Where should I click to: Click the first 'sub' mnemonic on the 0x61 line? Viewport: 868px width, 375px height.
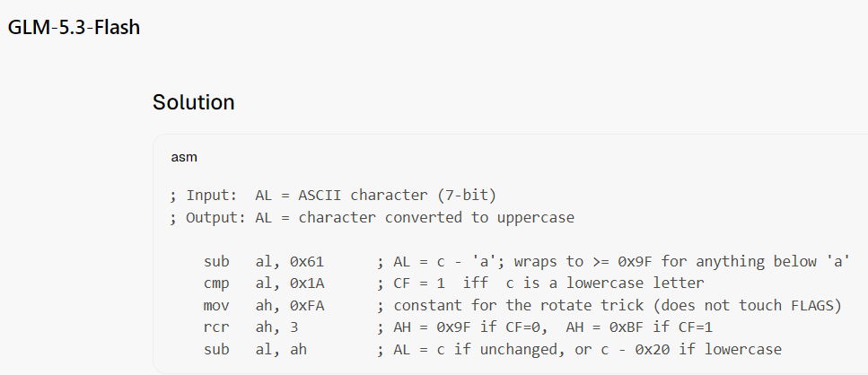click(x=216, y=262)
